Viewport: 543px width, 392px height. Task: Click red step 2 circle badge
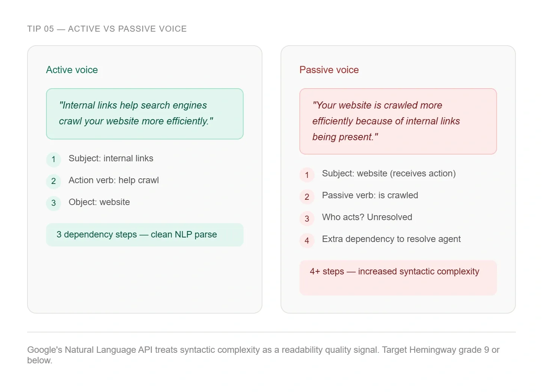[307, 197]
